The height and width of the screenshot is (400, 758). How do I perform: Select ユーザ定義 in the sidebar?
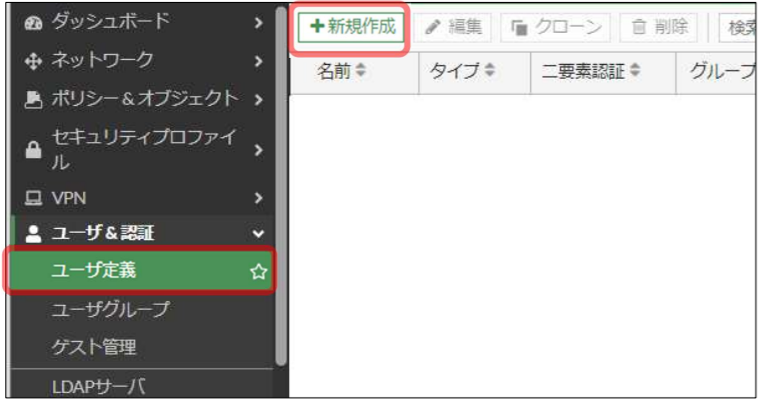pyautogui.click(x=141, y=271)
